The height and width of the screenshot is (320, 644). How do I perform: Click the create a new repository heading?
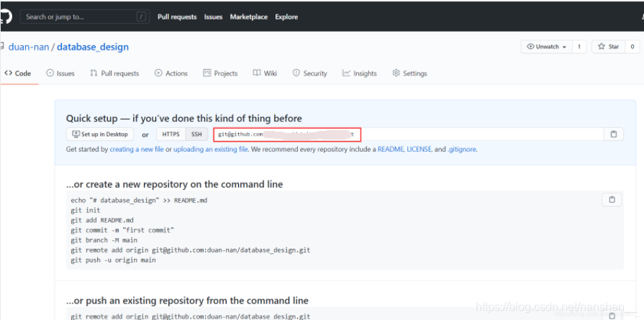click(175, 184)
